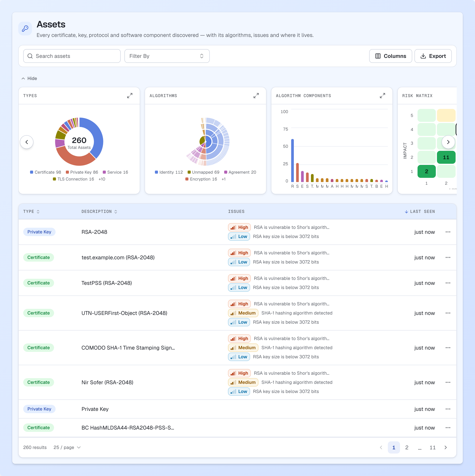
Task: Change the 25 per page selector
Action: [x=67, y=447]
